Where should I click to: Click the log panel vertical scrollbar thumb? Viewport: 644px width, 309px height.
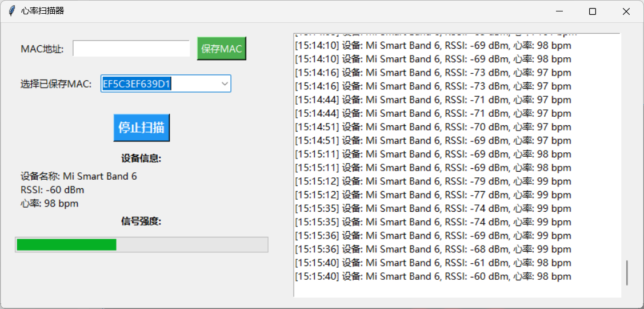point(627,273)
